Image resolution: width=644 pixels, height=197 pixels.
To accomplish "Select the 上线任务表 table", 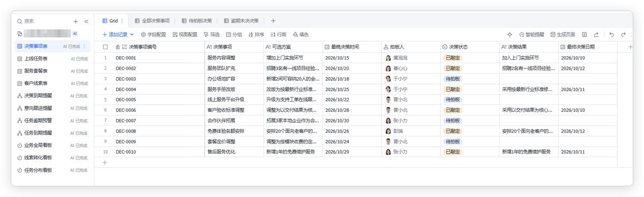I will click(52, 58).
